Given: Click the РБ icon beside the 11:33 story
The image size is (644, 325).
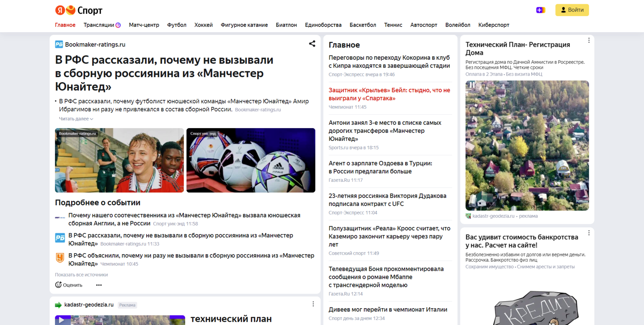Looking at the screenshot, I should [x=60, y=238].
